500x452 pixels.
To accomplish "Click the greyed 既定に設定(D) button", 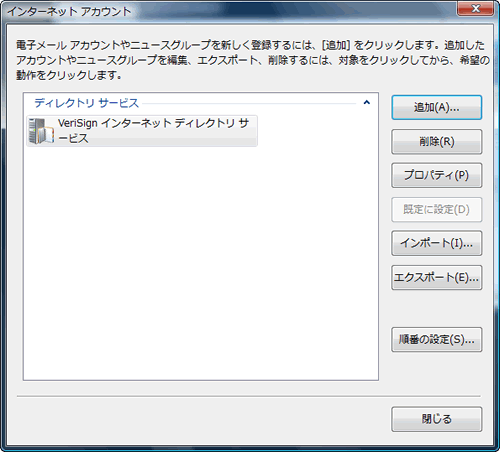I will [437, 209].
